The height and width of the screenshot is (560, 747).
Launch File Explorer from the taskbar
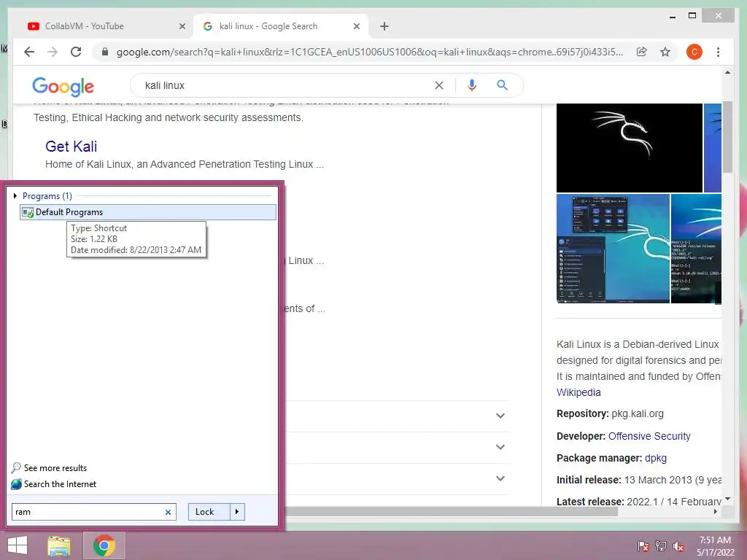(x=59, y=545)
